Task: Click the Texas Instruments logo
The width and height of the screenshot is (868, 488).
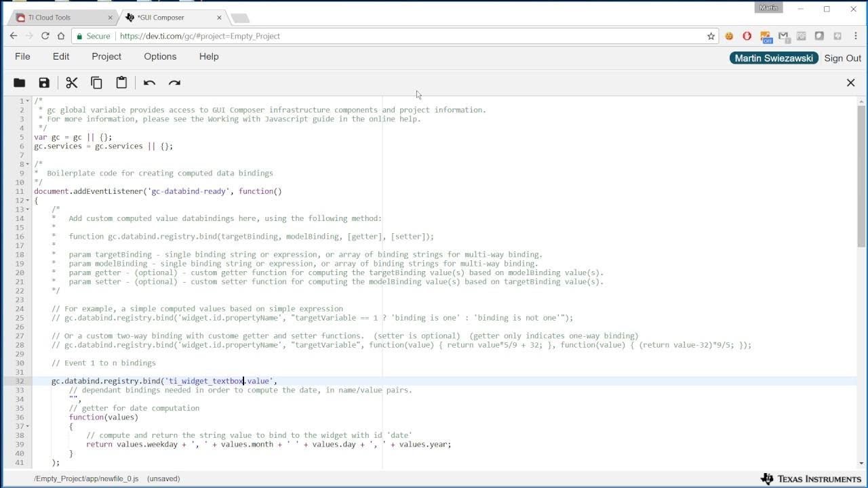Action: [811, 479]
